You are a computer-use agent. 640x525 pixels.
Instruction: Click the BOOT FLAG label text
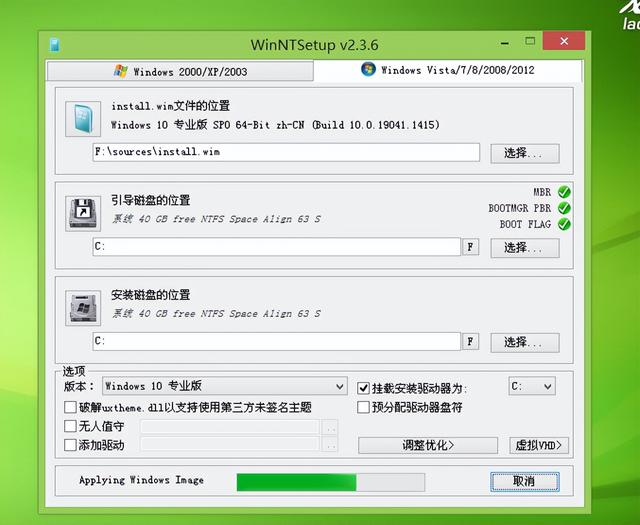click(x=525, y=224)
